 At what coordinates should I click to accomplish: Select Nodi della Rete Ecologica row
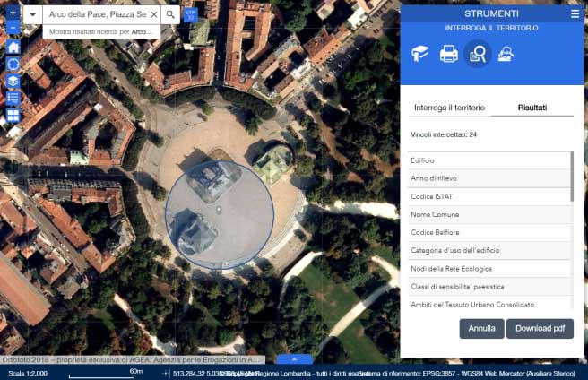489,269
